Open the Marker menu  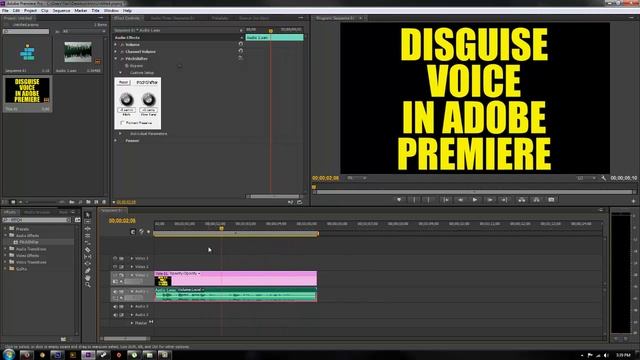[81, 11]
